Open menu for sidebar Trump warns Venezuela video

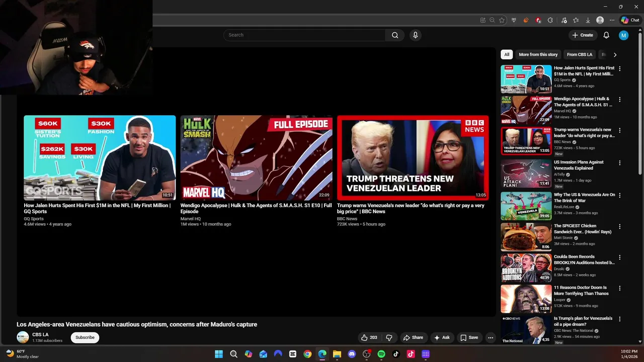[620, 130]
